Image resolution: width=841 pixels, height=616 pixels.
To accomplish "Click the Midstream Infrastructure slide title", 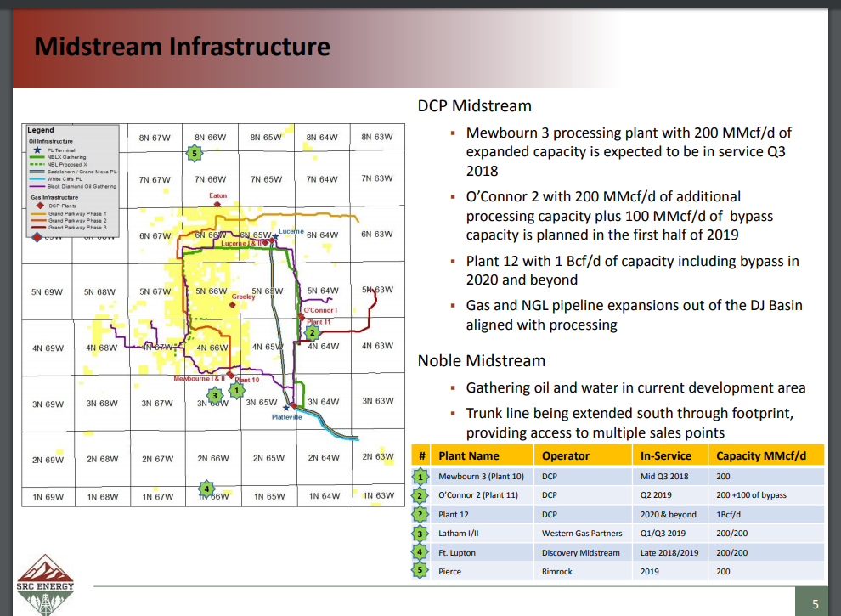I will click(x=183, y=47).
